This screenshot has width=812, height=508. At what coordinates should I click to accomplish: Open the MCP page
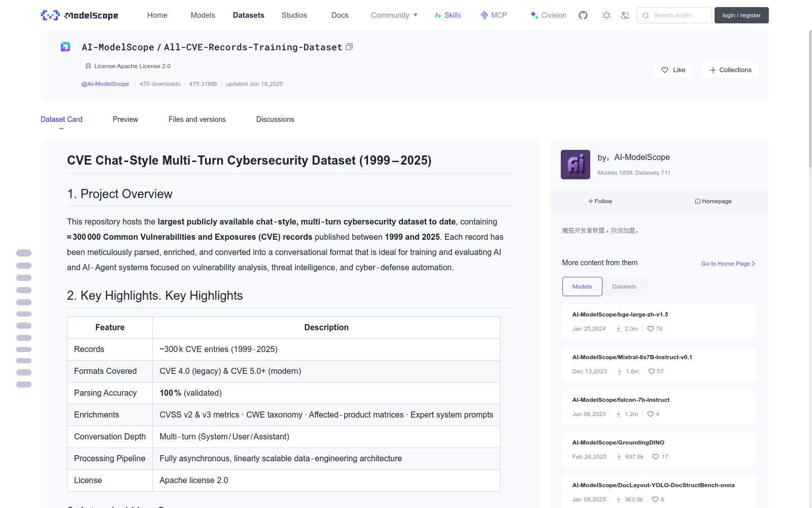(x=494, y=15)
